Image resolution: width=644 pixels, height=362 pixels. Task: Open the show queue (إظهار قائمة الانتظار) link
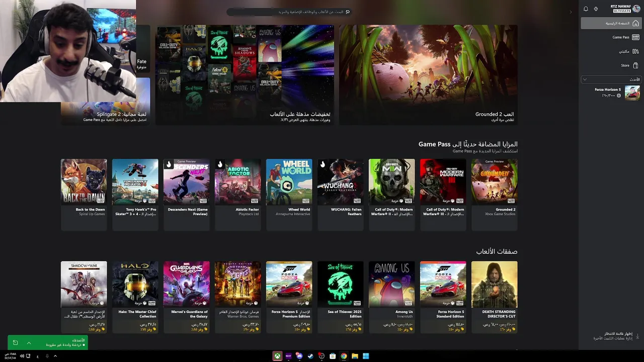pos(617,334)
